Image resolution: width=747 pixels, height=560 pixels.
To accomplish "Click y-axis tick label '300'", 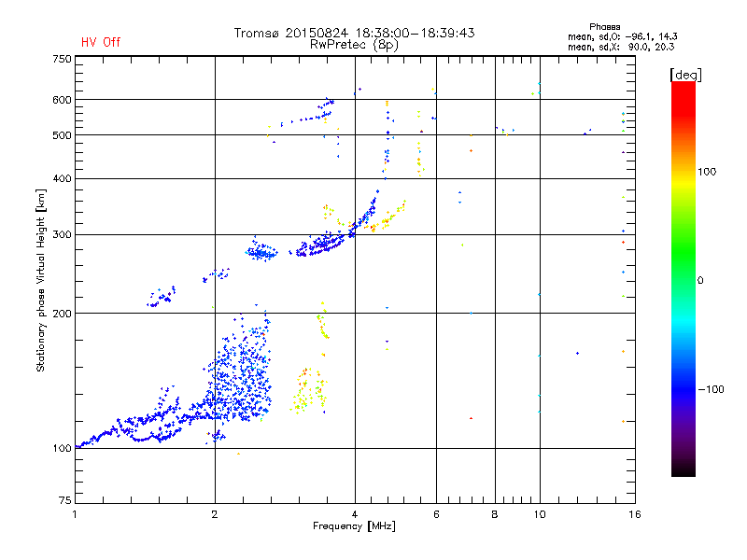I will [x=63, y=235].
